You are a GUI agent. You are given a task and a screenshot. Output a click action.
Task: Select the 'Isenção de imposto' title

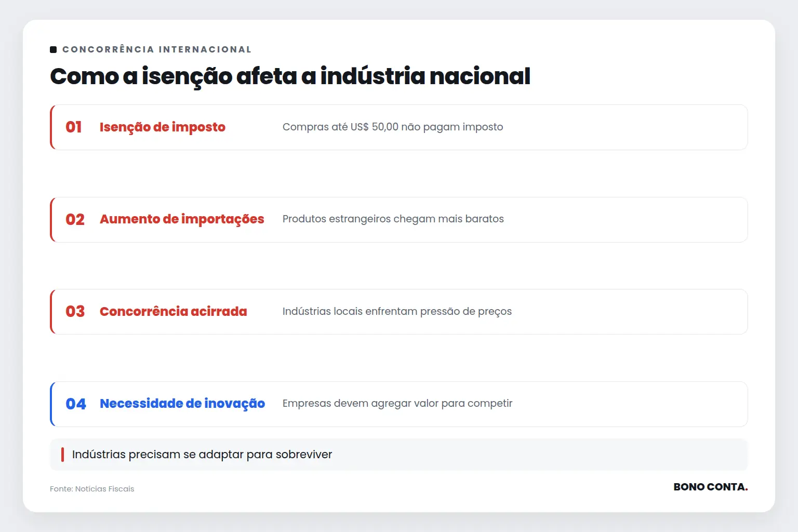pos(163,127)
